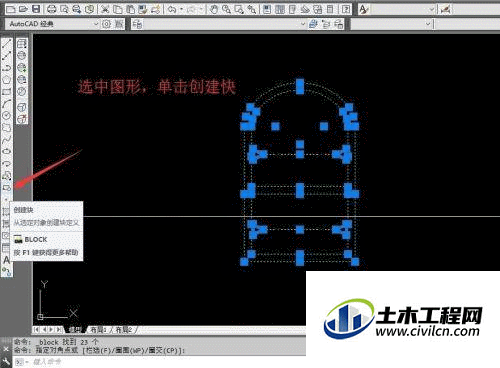Image resolution: width=500 pixels, height=368 pixels.
Task: Open Text Style manager icon
Action: (364, 9)
